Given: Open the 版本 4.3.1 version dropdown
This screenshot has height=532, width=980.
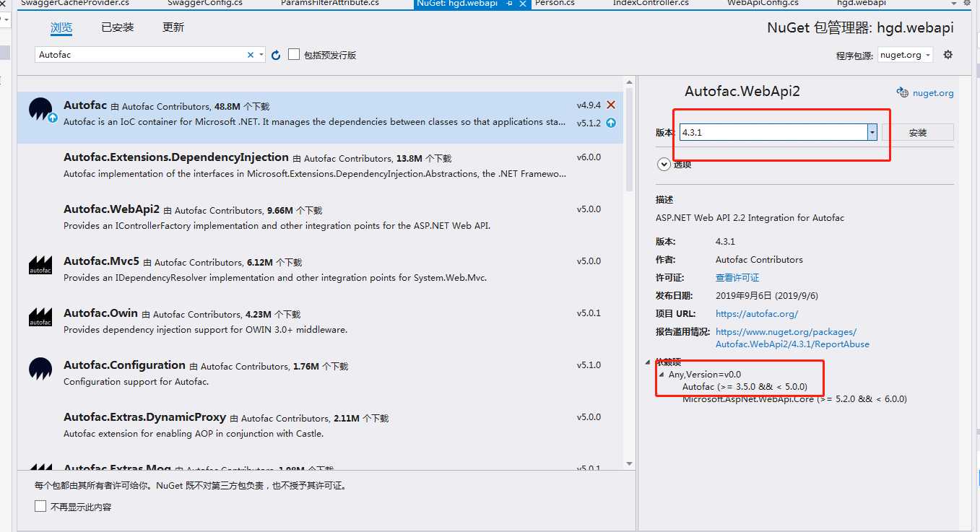Looking at the screenshot, I should [872, 132].
